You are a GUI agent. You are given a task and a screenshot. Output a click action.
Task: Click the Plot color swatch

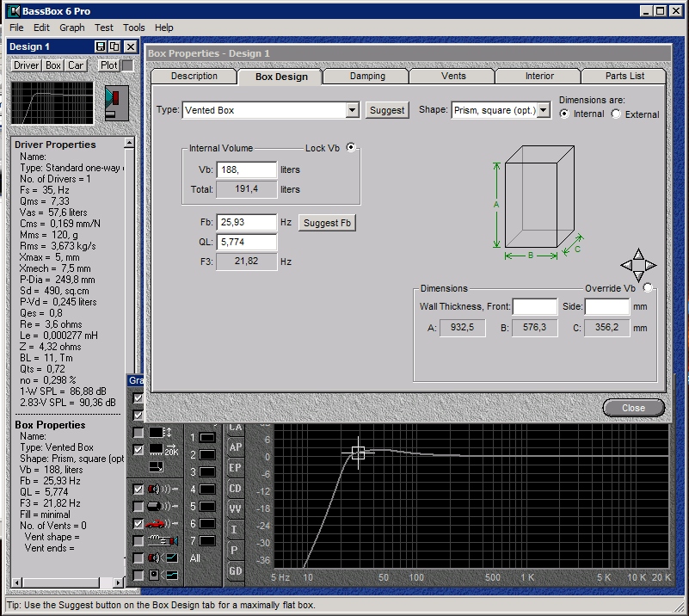point(127,65)
